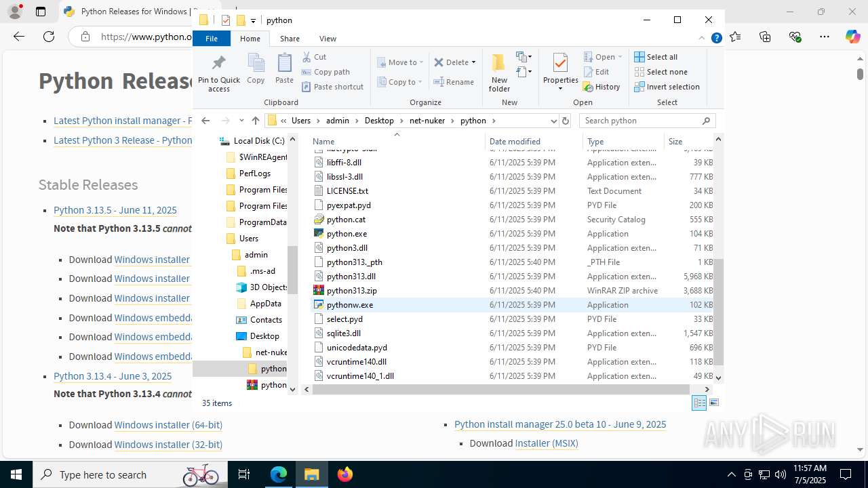Open Python 3.13.5 - June 11, 2025 link
The width and height of the screenshot is (868, 488).
tap(115, 210)
